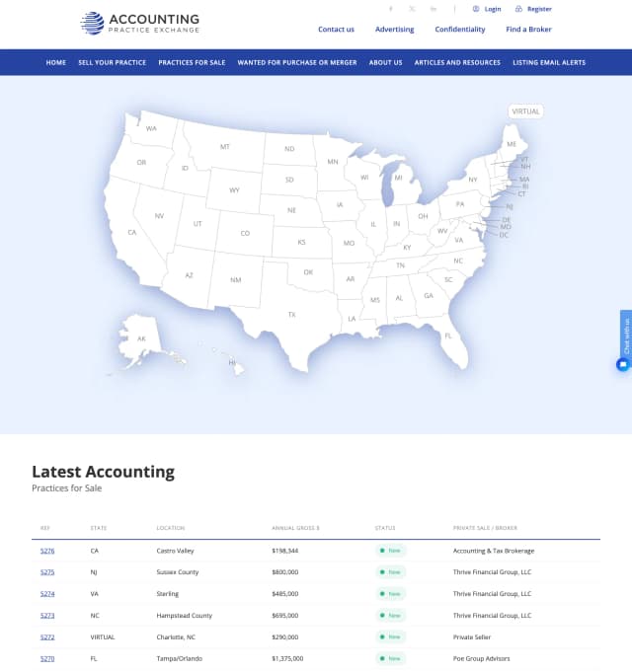This screenshot has height=672, width=632.
Task: Click the X (Twitter) social icon
Action: 413,9
